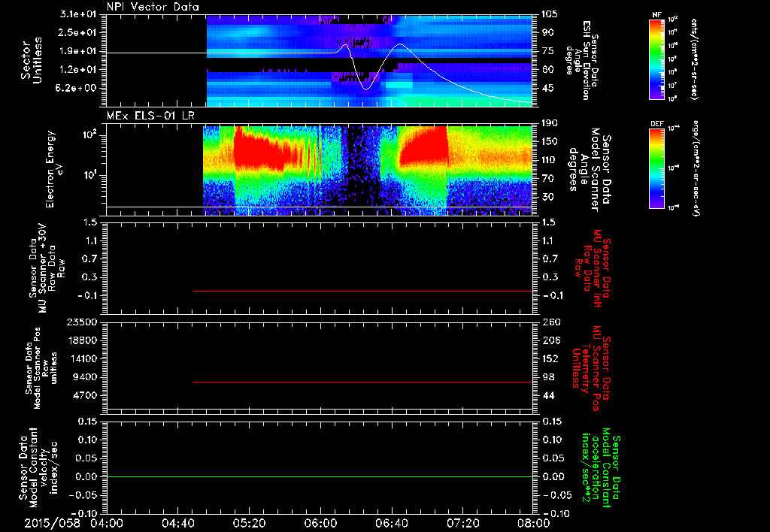Click the red line in +30V raw data panel
The width and height of the screenshot is (770, 532).
363,291
